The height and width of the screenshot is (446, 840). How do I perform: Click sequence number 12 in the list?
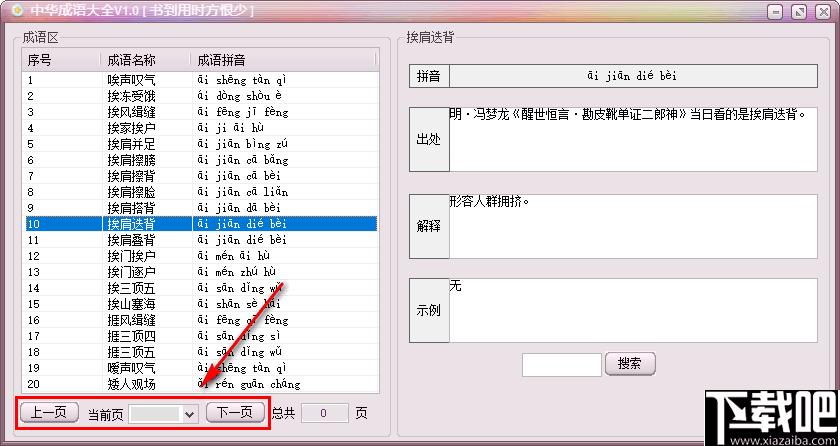point(34,256)
